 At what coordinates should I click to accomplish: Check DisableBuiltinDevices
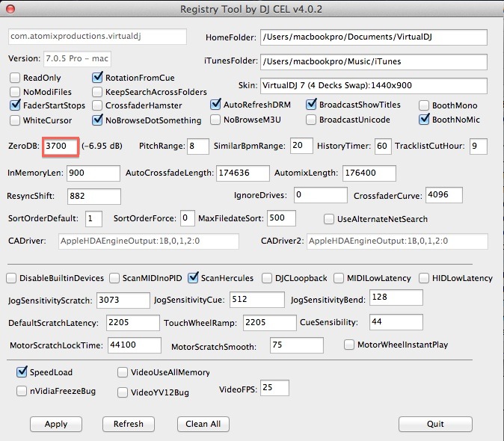(11, 278)
